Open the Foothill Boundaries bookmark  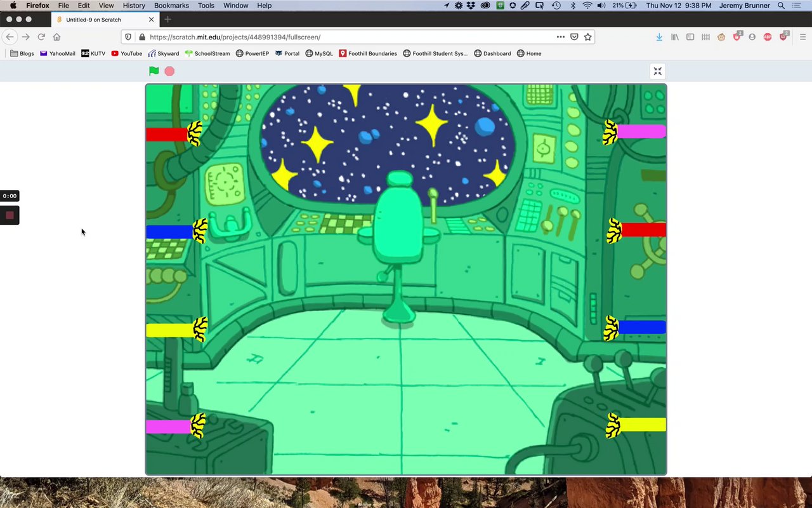point(368,53)
